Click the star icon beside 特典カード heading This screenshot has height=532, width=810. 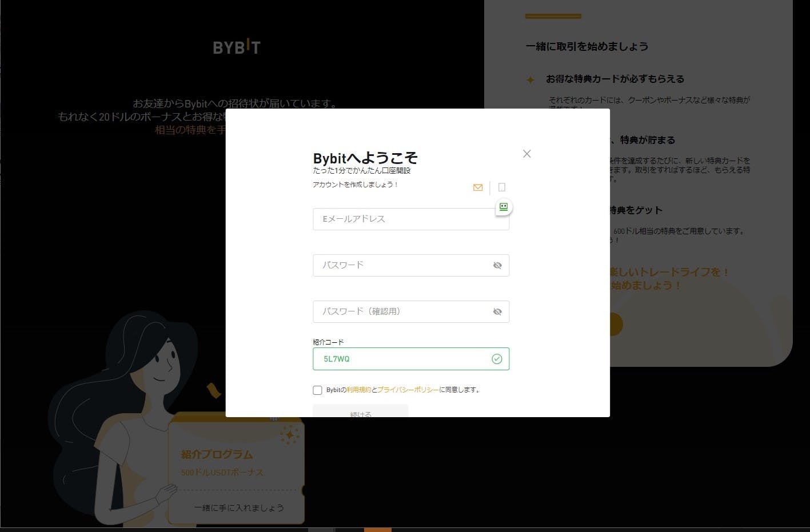coord(530,80)
